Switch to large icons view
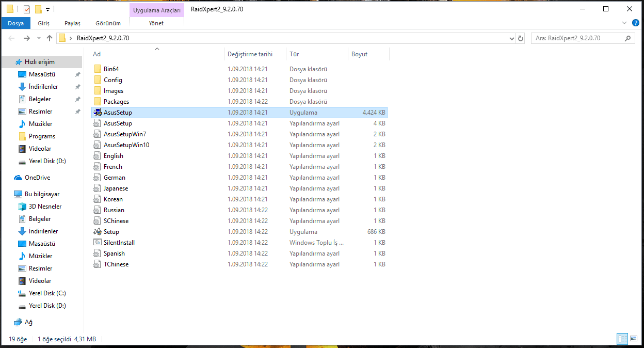The height and width of the screenshot is (348, 644). [x=635, y=339]
